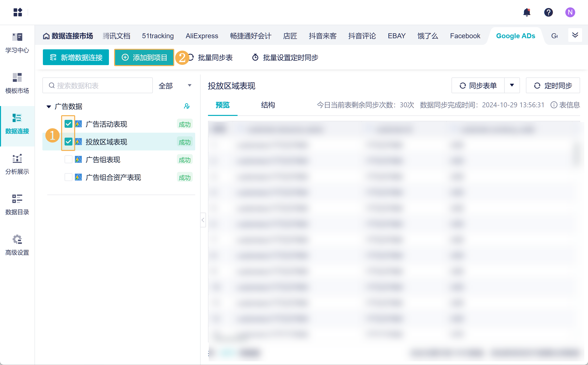
Task: Click the user permission icon beside 广告数据
Action: tap(187, 106)
